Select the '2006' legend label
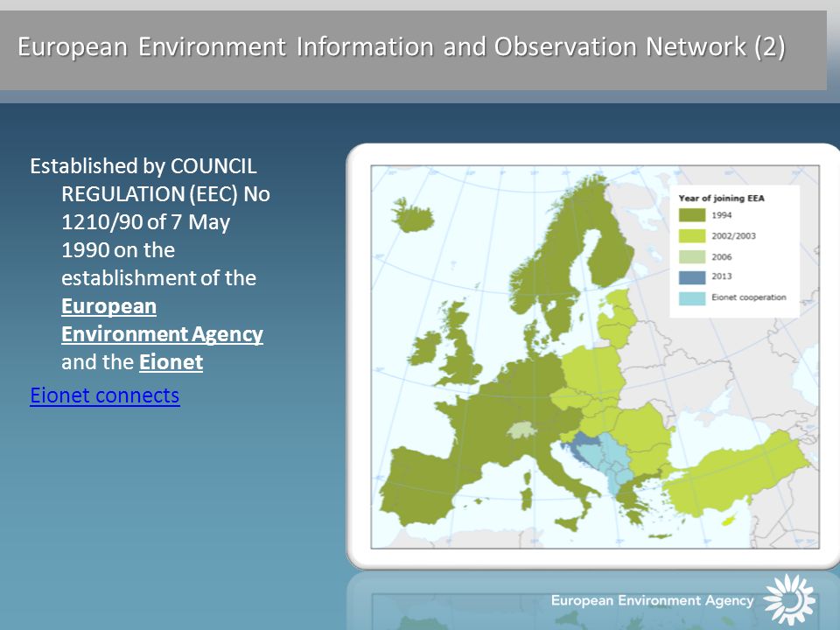 (x=721, y=256)
